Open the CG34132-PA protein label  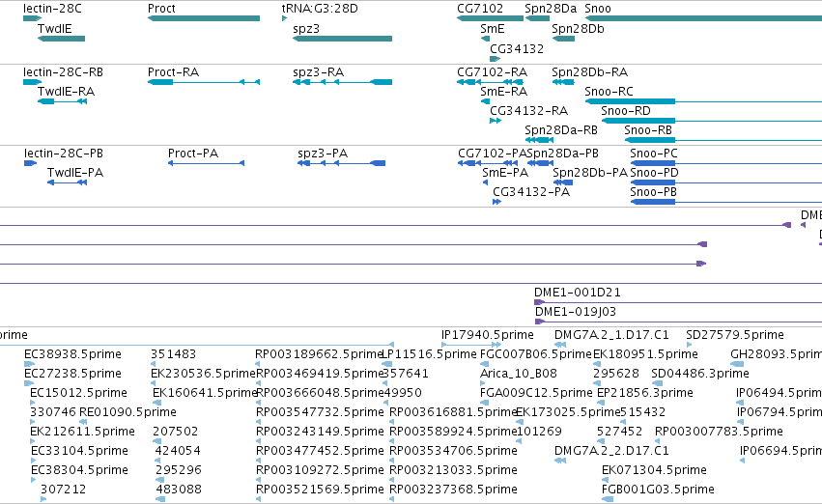click(531, 192)
